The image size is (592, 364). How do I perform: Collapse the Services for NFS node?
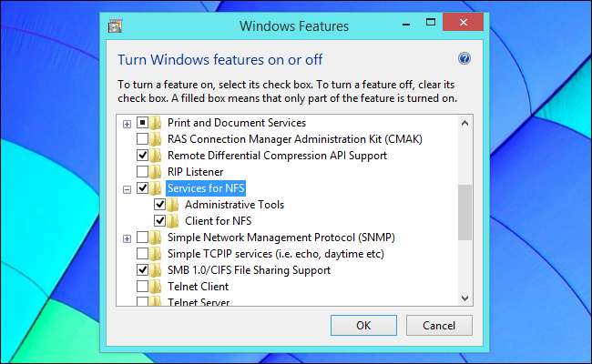(x=127, y=188)
